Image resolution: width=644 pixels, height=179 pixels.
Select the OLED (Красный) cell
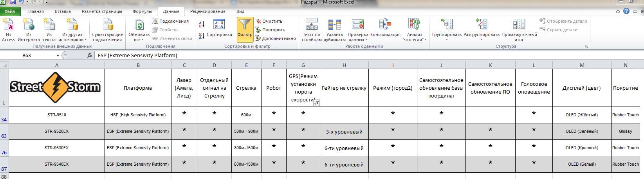point(582,148)
